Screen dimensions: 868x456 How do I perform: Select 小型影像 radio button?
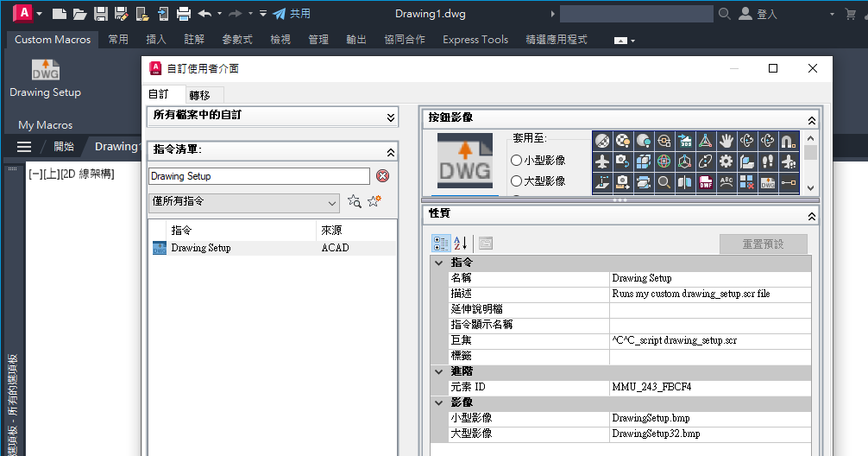click(517, 160)
